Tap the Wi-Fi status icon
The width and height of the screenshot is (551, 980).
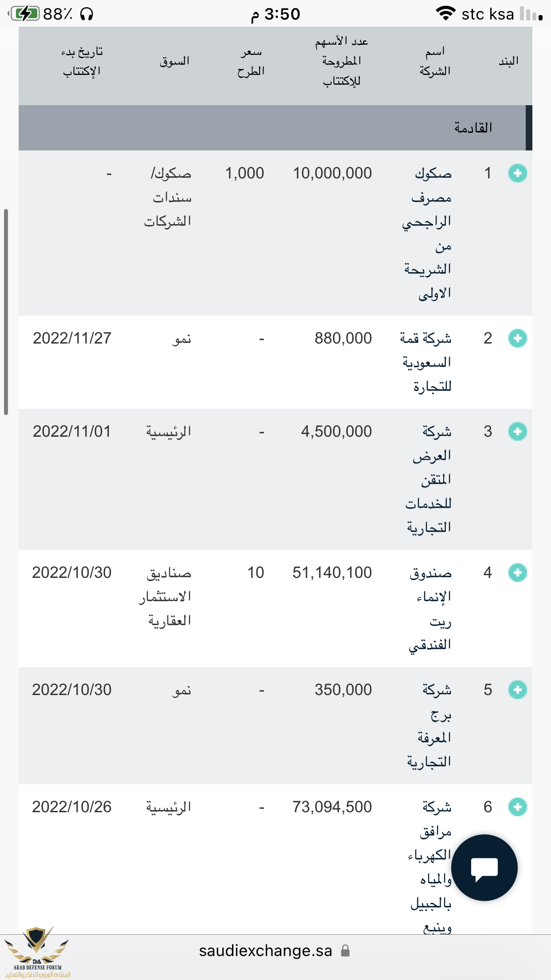pyautogui.click(x=445, y=14)
